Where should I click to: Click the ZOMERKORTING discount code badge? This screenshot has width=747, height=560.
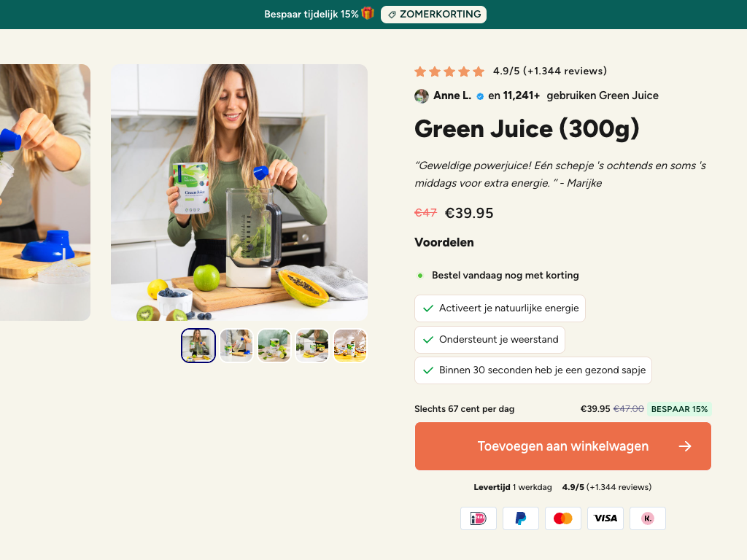(x=433, y=15)
